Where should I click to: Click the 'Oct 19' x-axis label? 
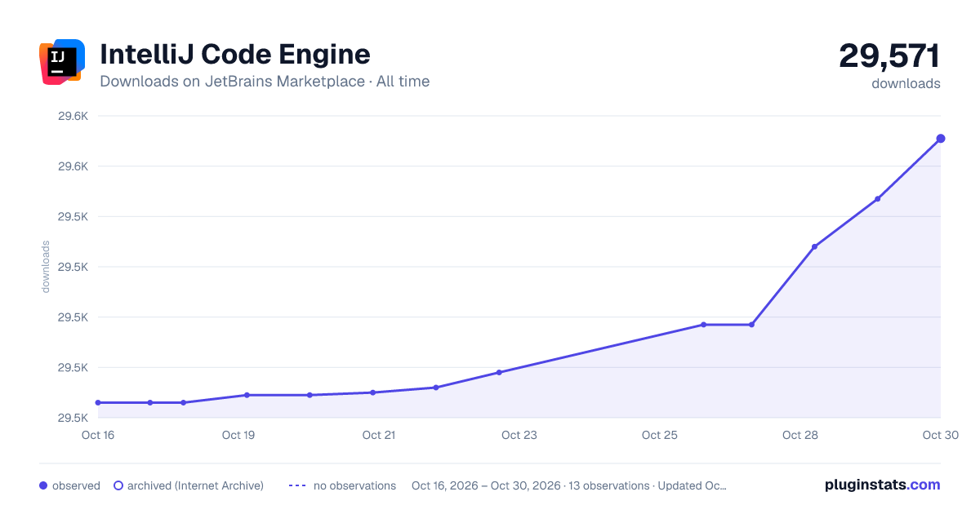[238, 435]
